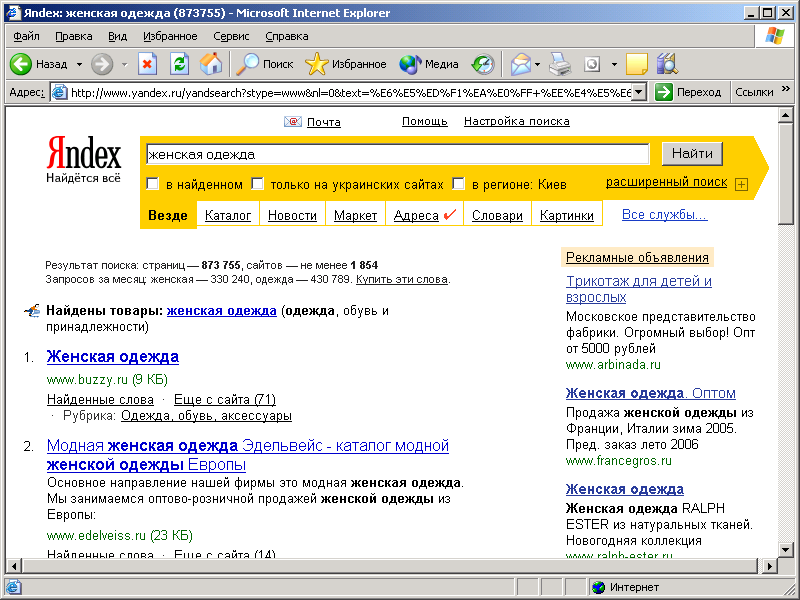Screen dimensions: 800x600
Task: Switch to the Маркет tab
Action: 356,215
